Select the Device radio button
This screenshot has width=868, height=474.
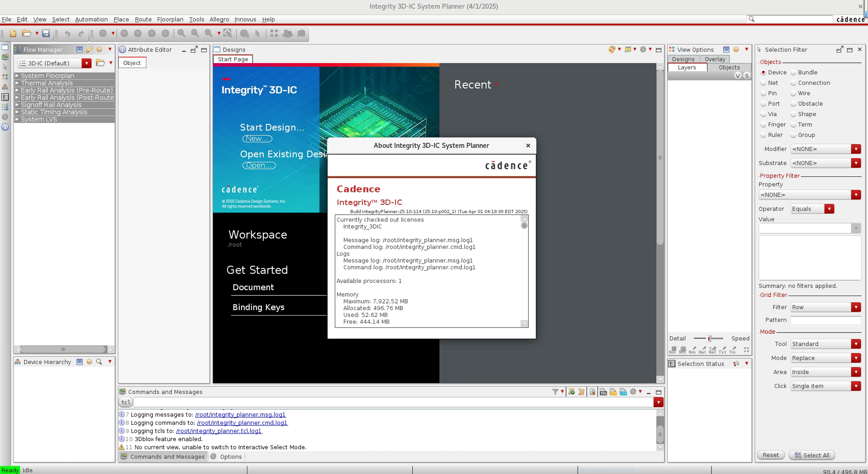click(764, 73)
